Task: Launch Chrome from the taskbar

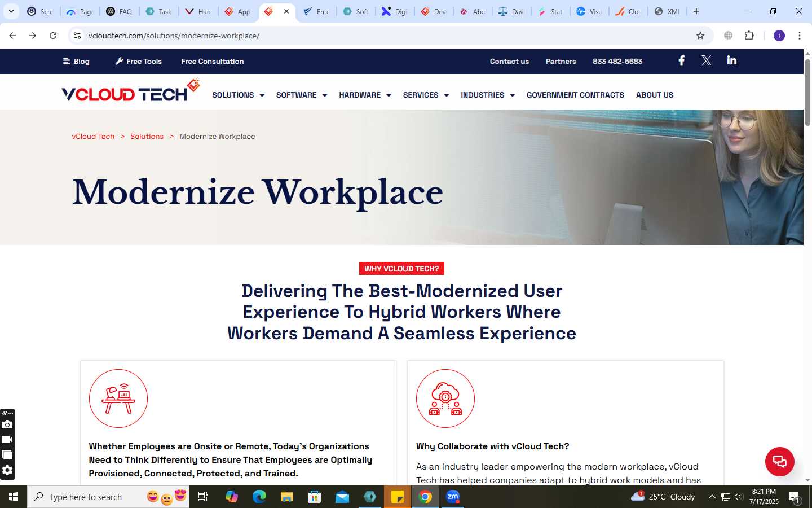Action: coord(426,497)
